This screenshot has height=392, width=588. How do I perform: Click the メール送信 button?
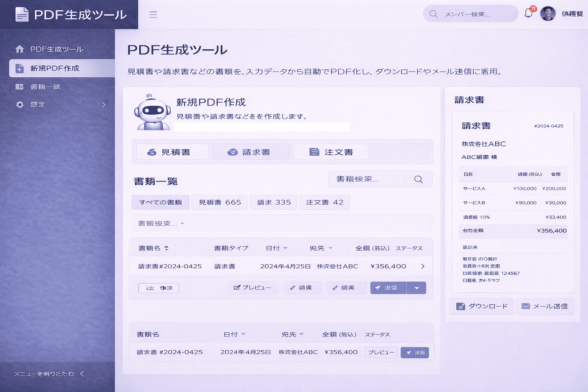[x=545, y=306]
